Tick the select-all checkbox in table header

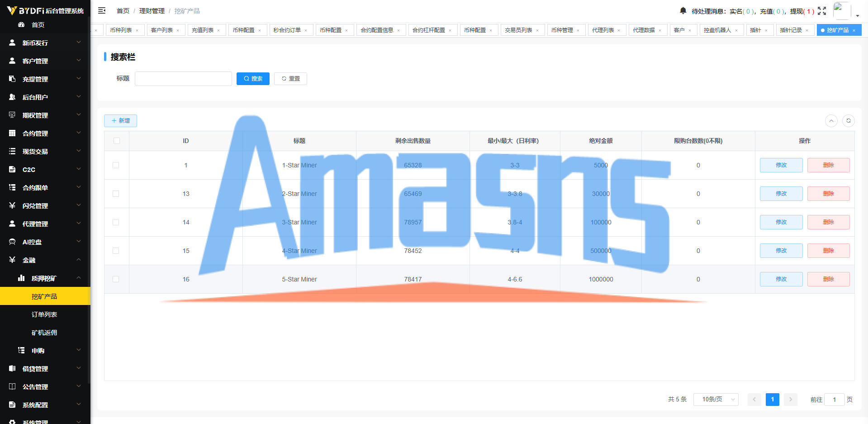(117, 141)
